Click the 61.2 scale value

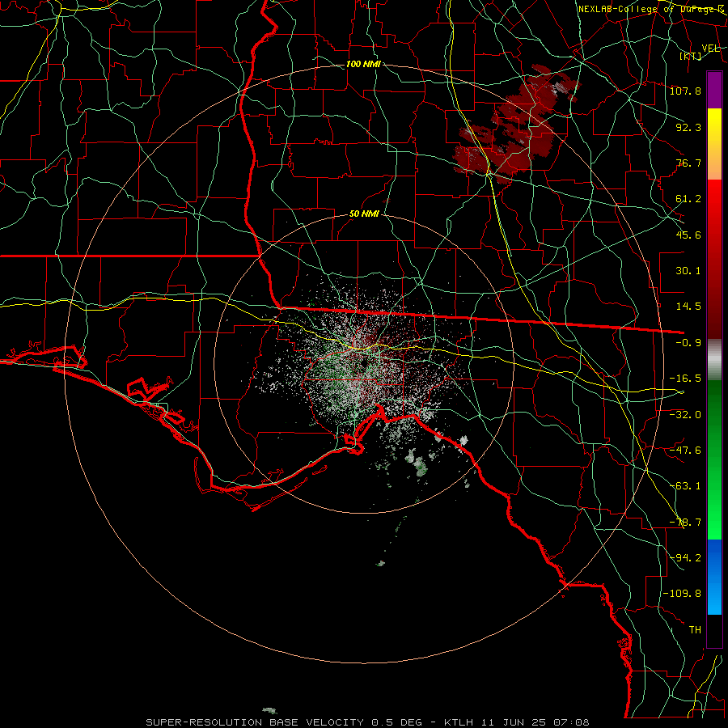tap(688, 199)
